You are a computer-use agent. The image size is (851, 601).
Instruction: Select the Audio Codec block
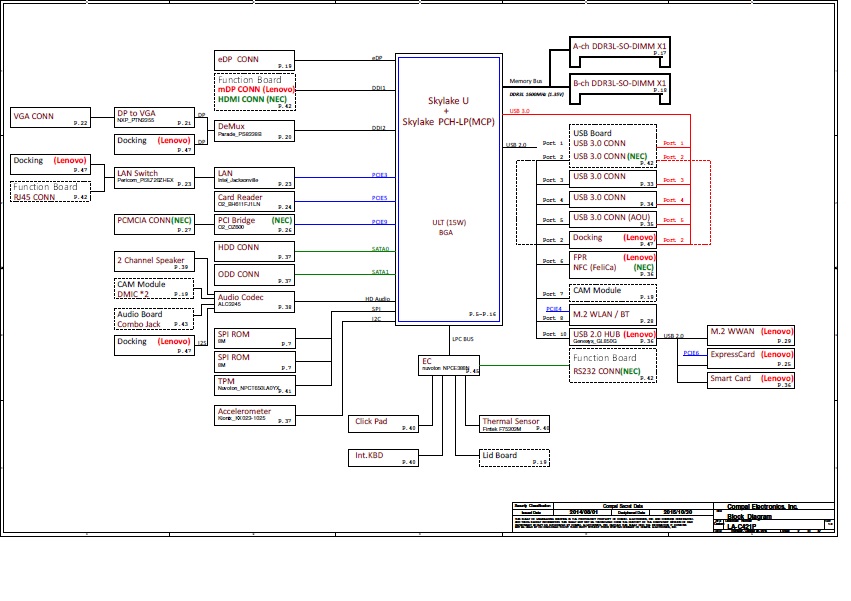coord(254,300)
